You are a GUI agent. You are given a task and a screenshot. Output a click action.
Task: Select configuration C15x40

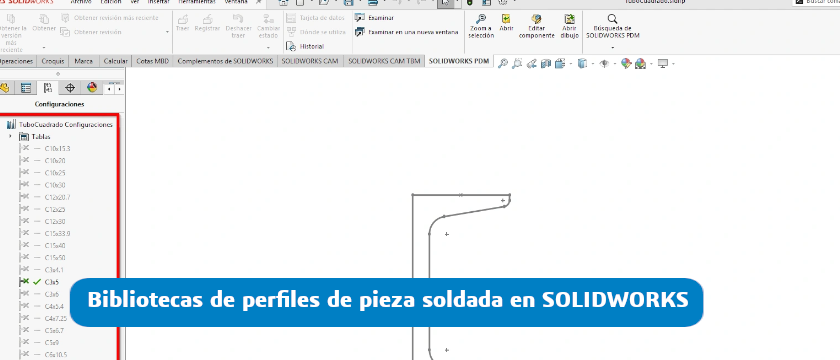(x=55, y=245)
